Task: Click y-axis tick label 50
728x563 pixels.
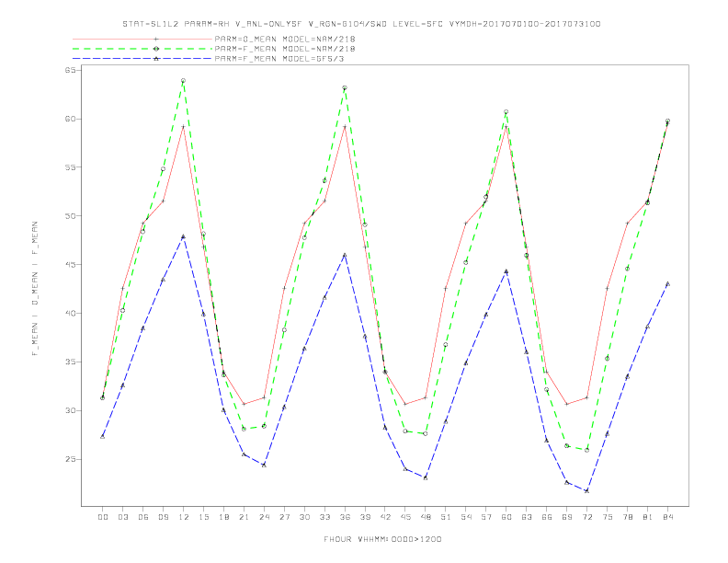Action: click(x=70, y=216)
